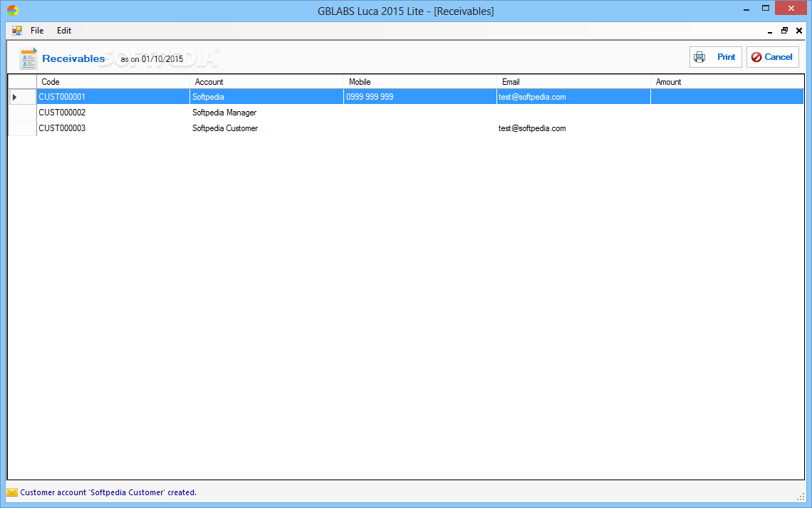Maximize the main application window
Image resolution: width=812 pixels, height=508 pixels.
tap(766, 9)
